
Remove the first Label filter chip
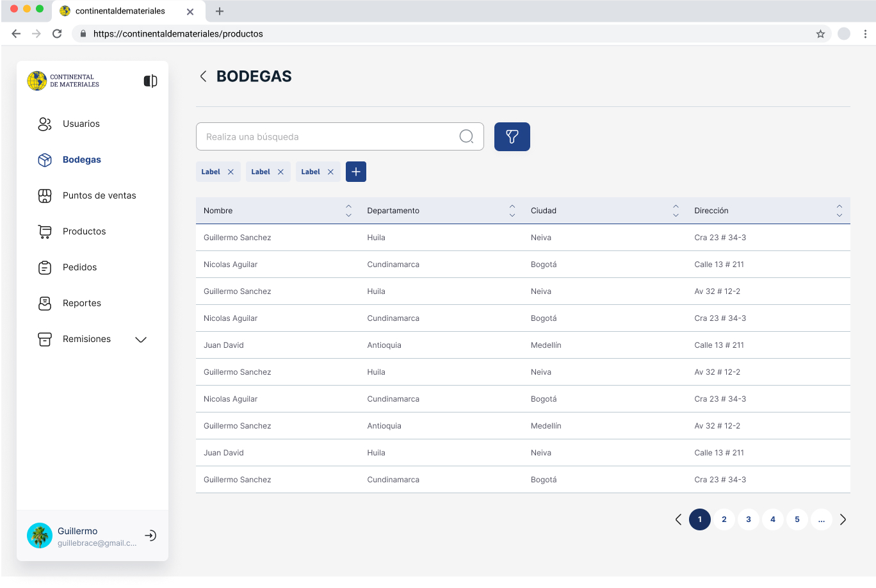coord(231,172)
